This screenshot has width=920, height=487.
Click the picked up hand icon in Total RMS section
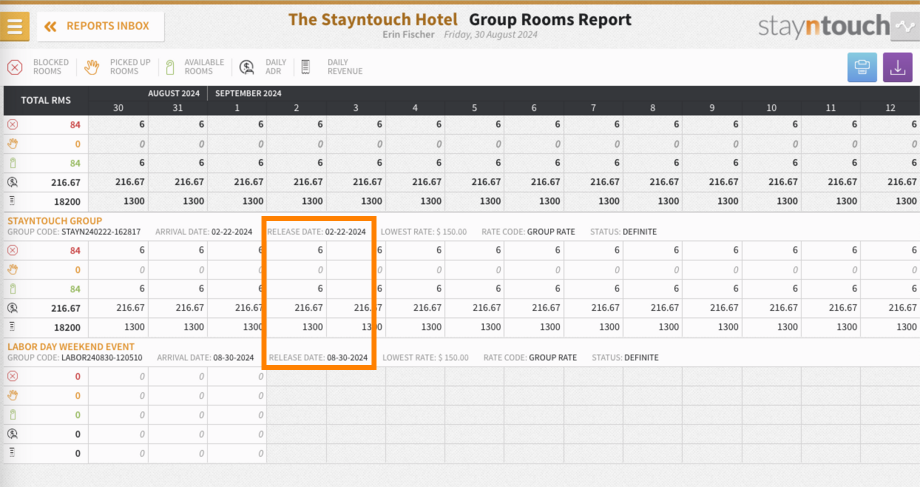12,144
